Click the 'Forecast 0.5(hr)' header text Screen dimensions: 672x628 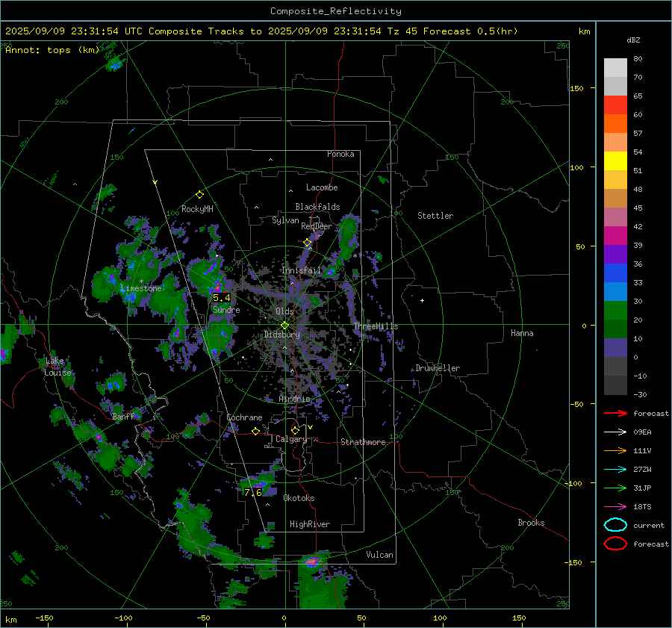click(x=470, y=31)
